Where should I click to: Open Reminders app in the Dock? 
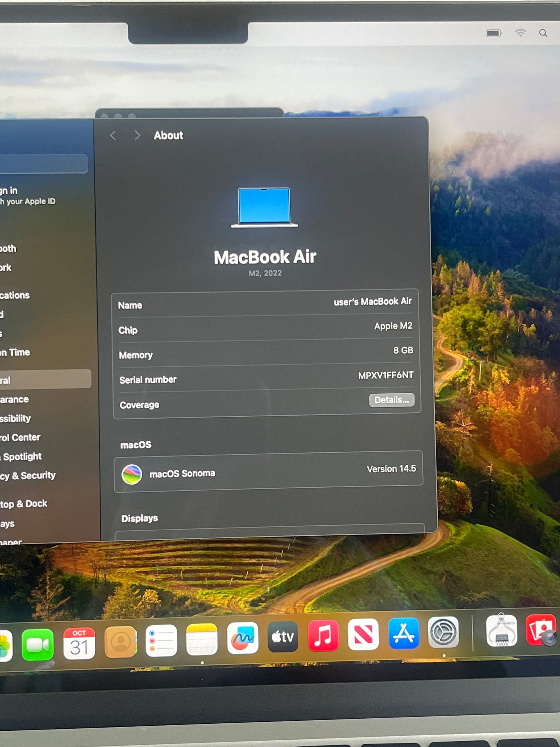162,640
